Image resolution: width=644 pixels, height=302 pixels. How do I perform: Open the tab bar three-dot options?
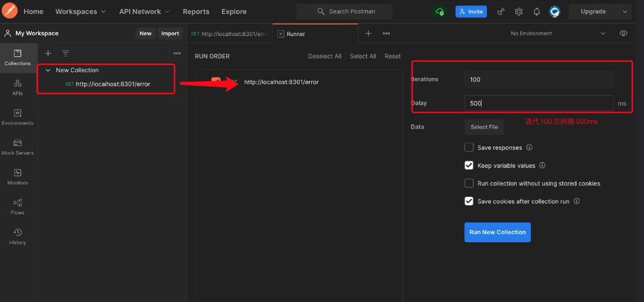pos(386,33)
